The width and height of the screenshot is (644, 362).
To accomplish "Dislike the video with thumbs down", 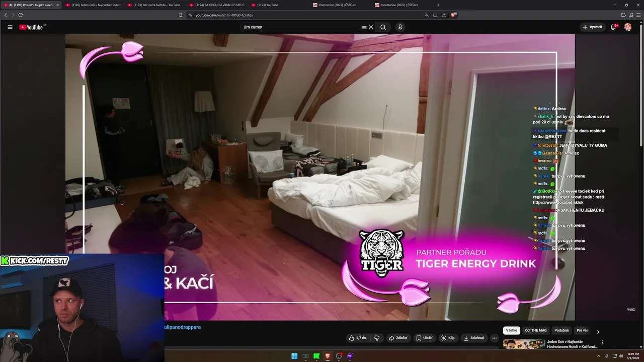I will (x=377, y=338).
